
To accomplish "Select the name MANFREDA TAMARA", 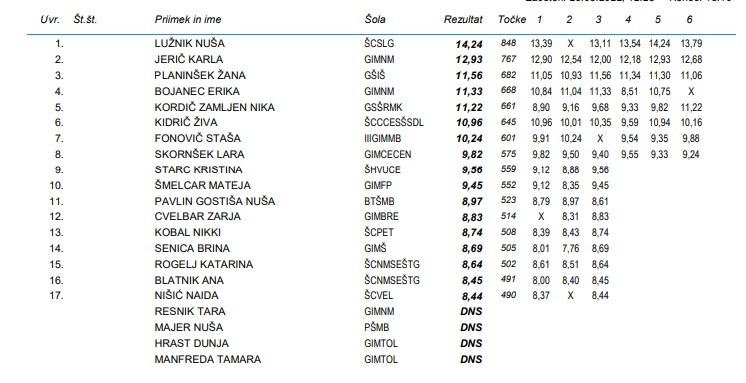I will click(x=207, y=359).
